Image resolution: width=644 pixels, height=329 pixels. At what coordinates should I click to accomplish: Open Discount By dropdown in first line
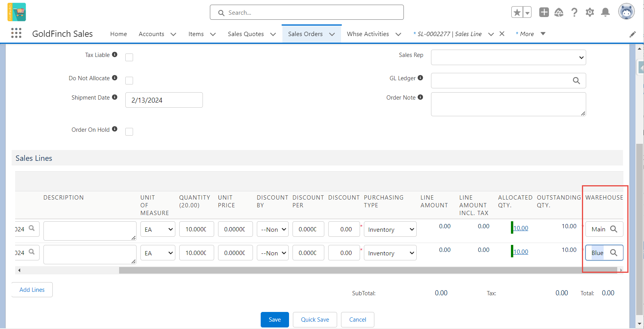273,229
